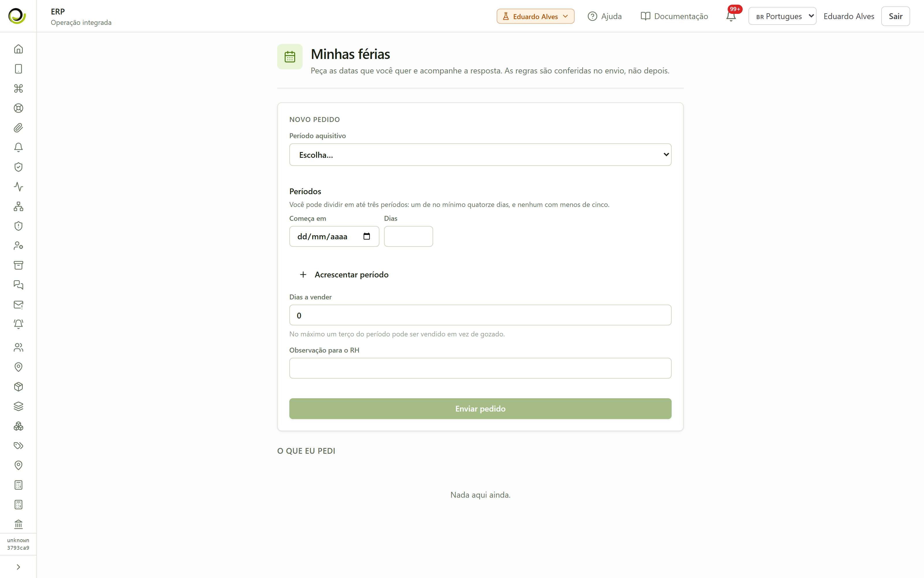This screenshot has width=924, height=578.
Task: Click the 'Nada aqui ainda.' empty message
Action: coord(480,495)
